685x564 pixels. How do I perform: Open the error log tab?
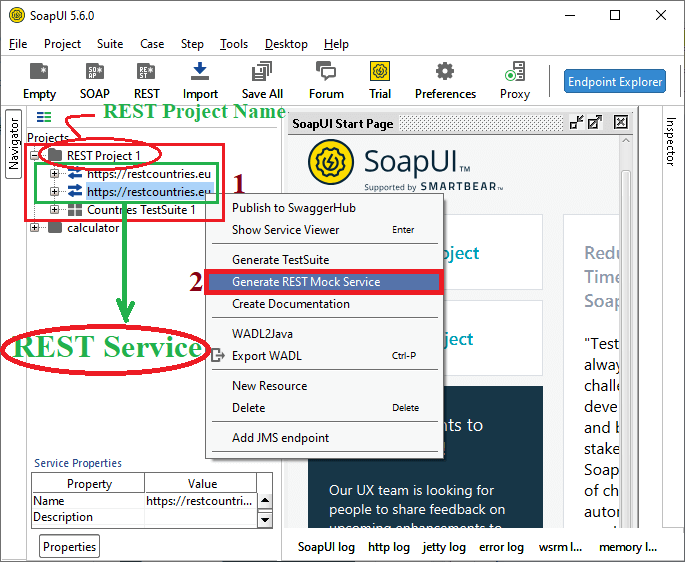click(501, 547)
